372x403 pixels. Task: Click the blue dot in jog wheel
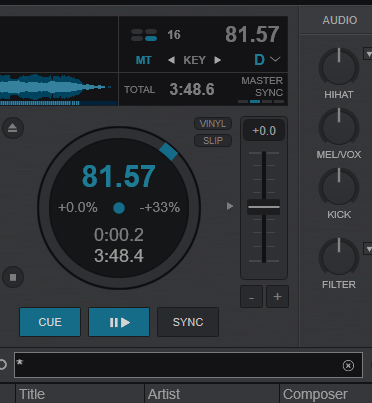click(119, 208)
